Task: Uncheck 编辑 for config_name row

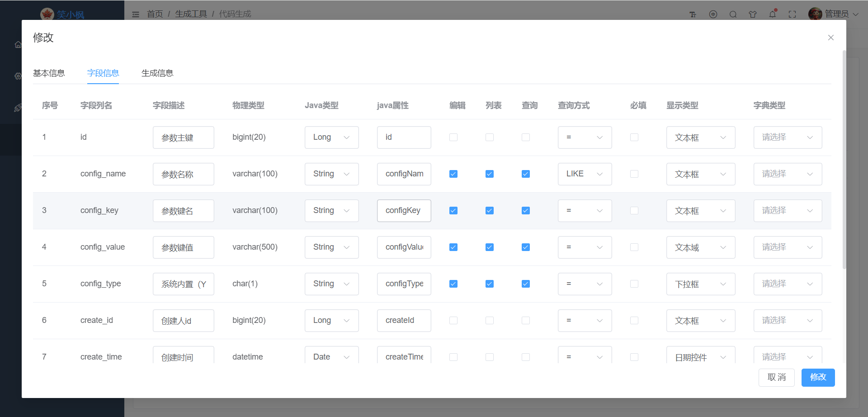Action: point(453,174)
